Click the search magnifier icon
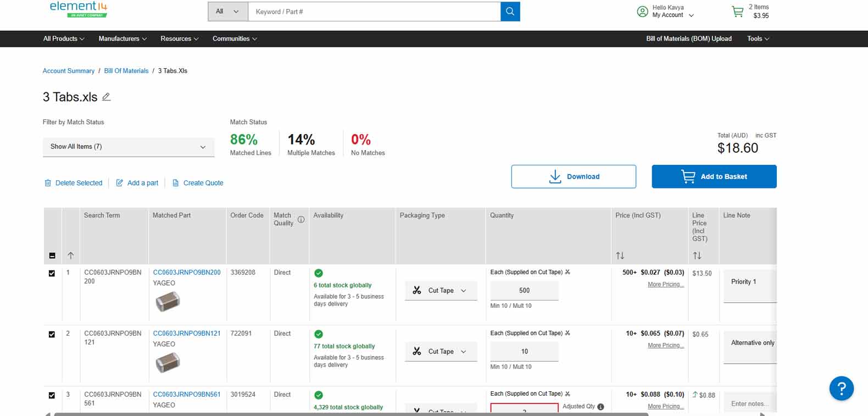The image size is (868, 416). coord(510,12)
